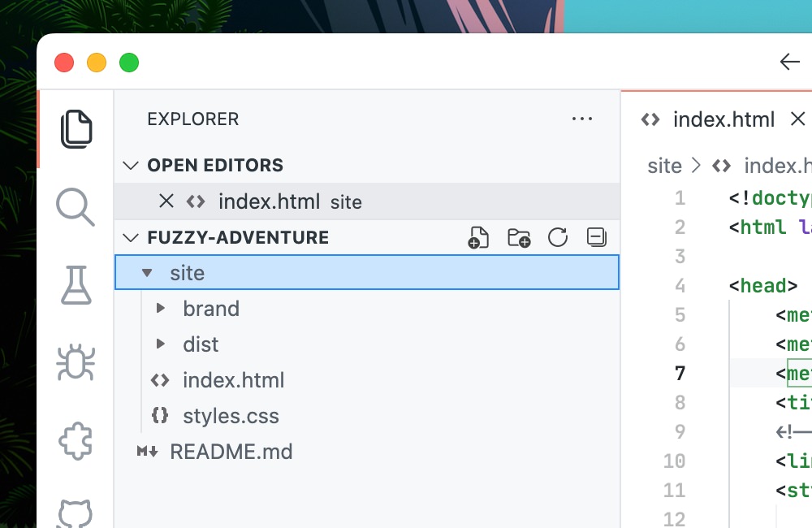Click line number 7 in the gutter
This screenshot has width=812, height=528.
coord(680,373)
